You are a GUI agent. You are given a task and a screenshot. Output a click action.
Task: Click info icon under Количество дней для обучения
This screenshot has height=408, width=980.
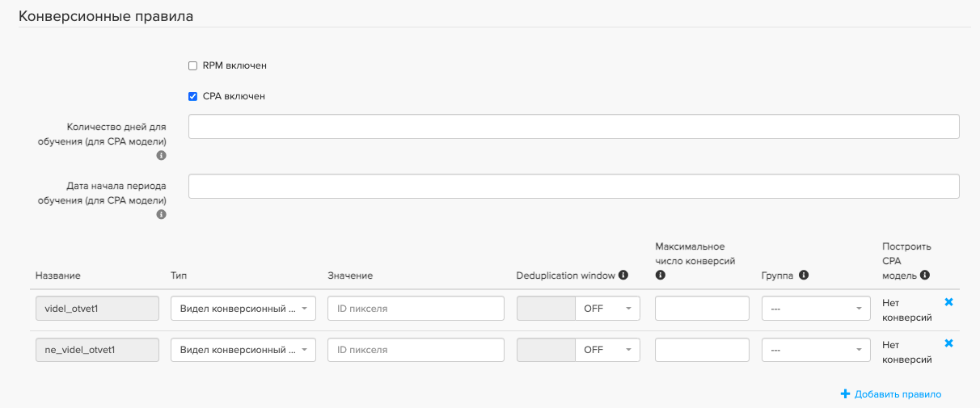(161, 155)
